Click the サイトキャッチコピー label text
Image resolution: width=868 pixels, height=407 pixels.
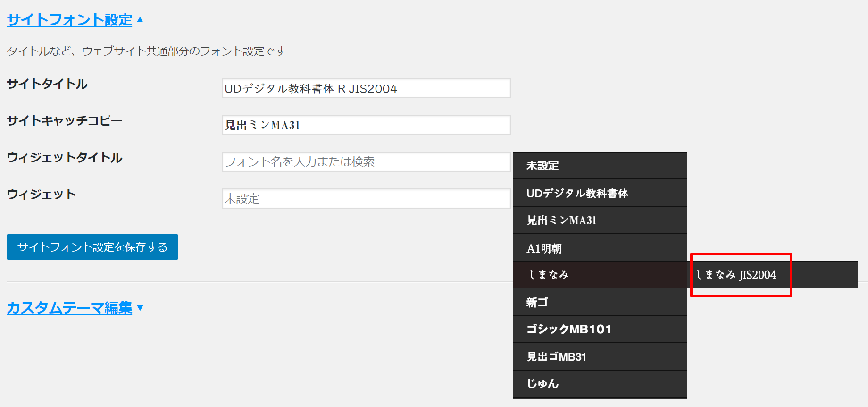[x=65, y=121]
